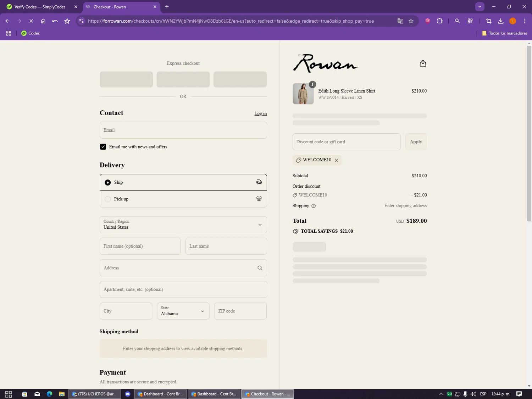Image resolution: width=532 pixels, height=399 pixels.
Task: Open the notifications center in system tray
Action: pos(519,394)
